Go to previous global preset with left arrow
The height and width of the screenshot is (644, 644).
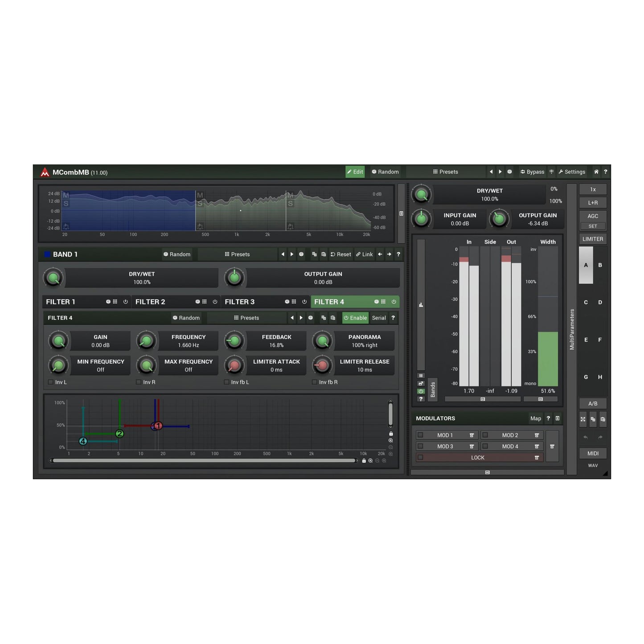491,172
